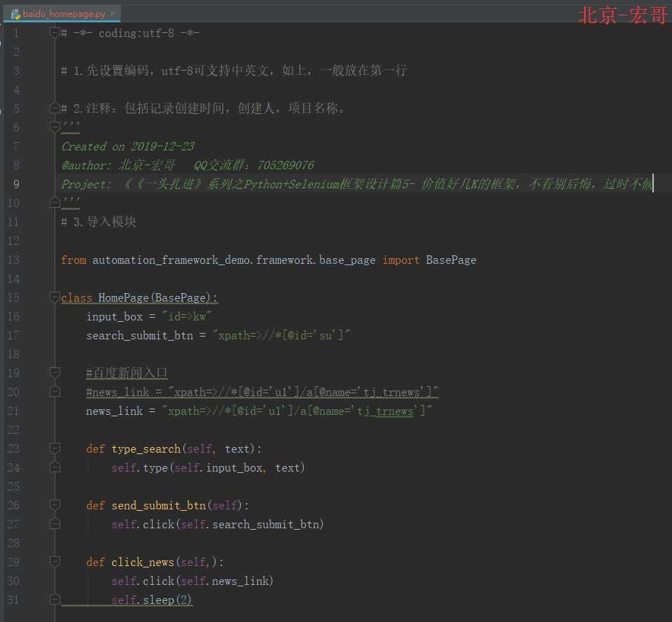The height and width of the screenshot is (622, 672).
Task: Click the 'click_news' function name
Action: [x=143, y=562]
